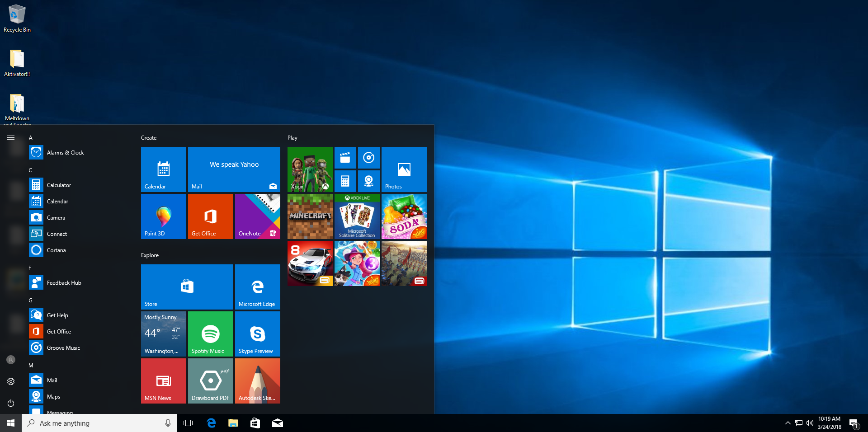Click the Create tile group heading
The width and height of the screenshot is (868, 432).
coord(149,138)
